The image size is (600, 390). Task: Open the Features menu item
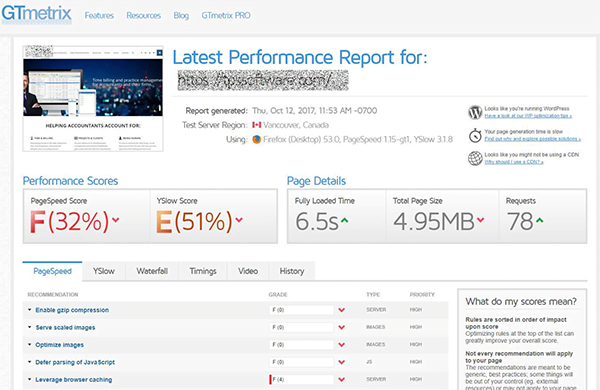coord(99,16)
